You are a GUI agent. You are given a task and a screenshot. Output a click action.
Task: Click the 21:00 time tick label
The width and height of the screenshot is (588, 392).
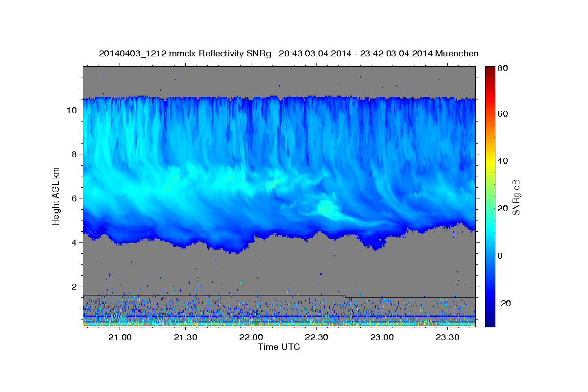click(120, 338)
